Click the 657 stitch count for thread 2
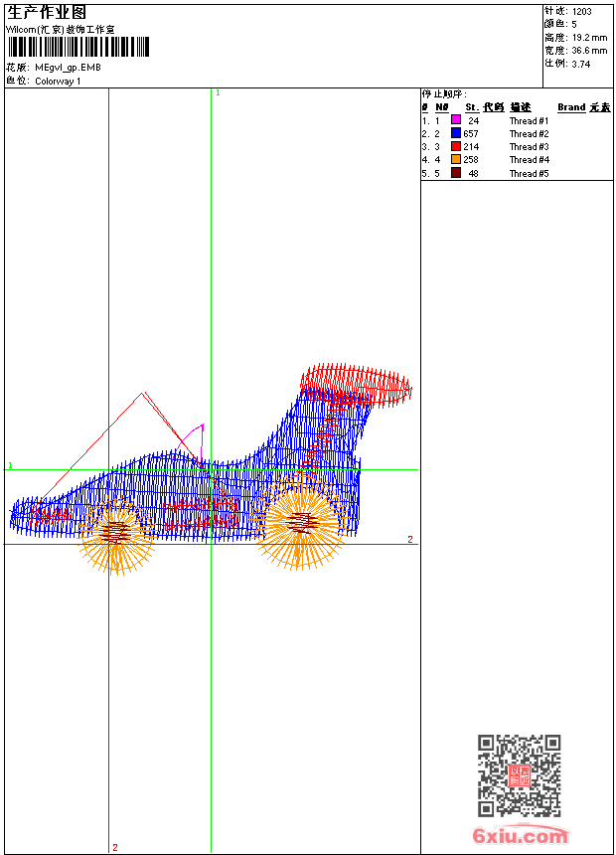Image resolution: width=616 pixels, height=855 pixels. pyautogui.click(x=471, y=133)
